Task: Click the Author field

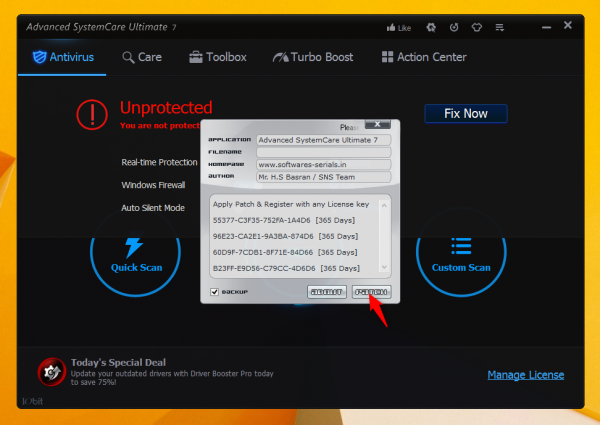Action: tap(324, 177)
